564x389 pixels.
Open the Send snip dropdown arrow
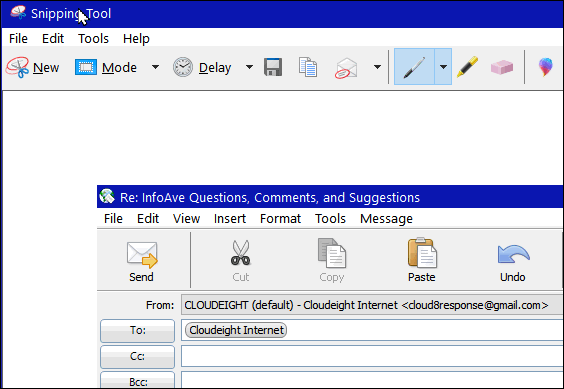(377, 67)
